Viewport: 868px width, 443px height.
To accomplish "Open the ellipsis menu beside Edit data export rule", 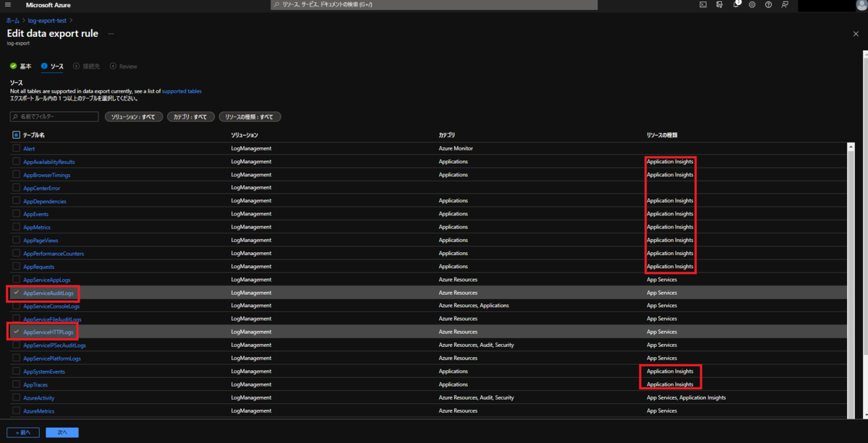I will pyautogui.click(x=111, y=34).
